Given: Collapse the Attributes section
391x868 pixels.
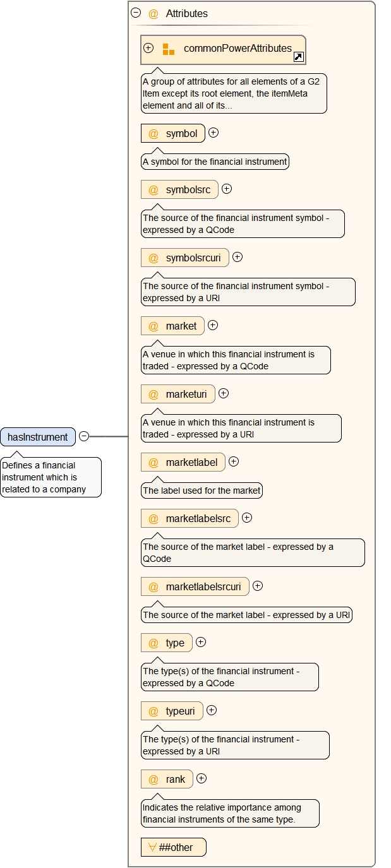Looking at the screenshot, I should (x=136, y=13).
